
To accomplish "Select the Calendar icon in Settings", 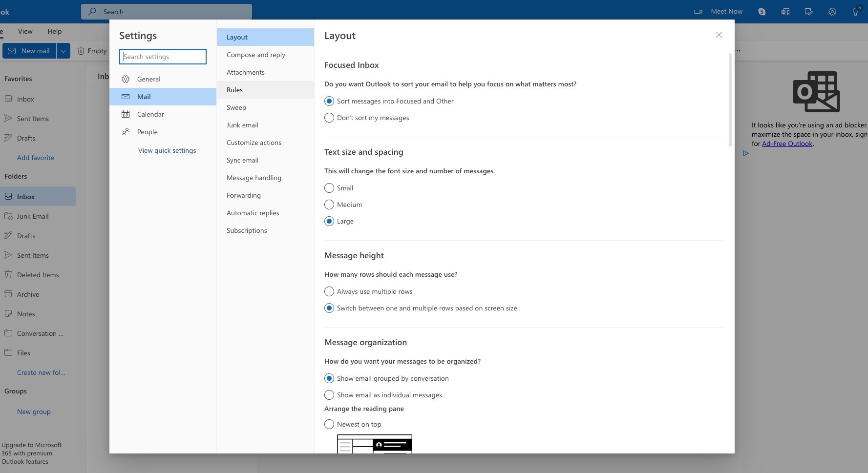I will pos(126,114).
